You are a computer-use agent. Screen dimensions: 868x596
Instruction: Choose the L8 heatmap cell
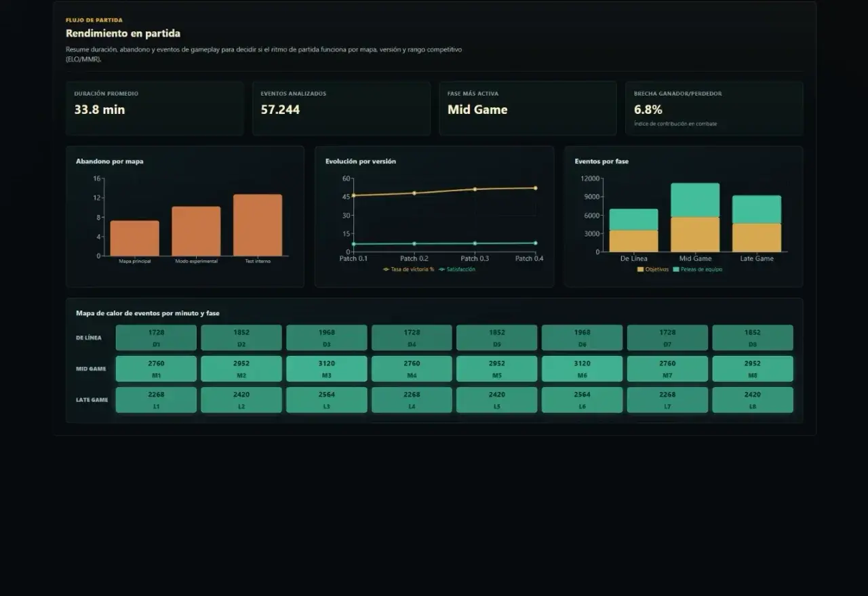[x=752, y=400]
